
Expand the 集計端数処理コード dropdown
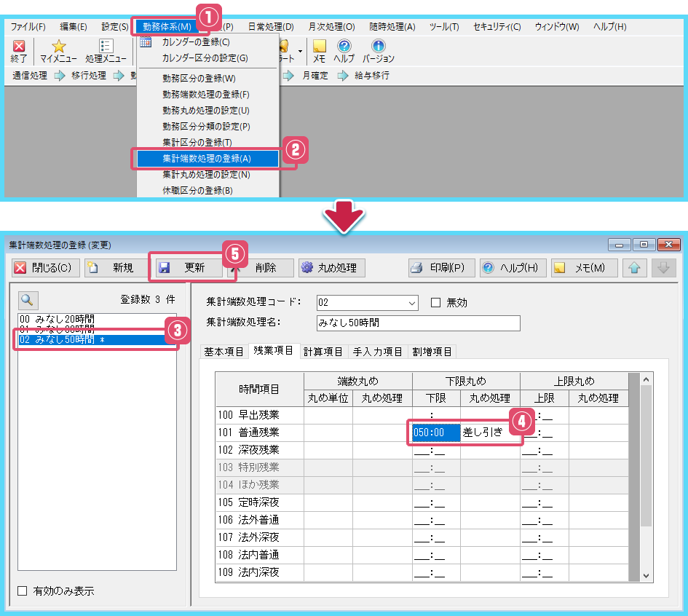(x=412, y=303)
